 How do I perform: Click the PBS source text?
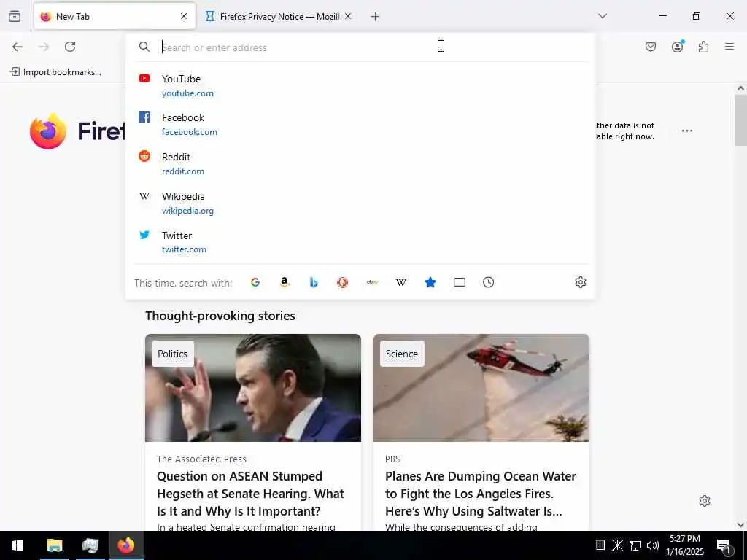click(392, 459)
